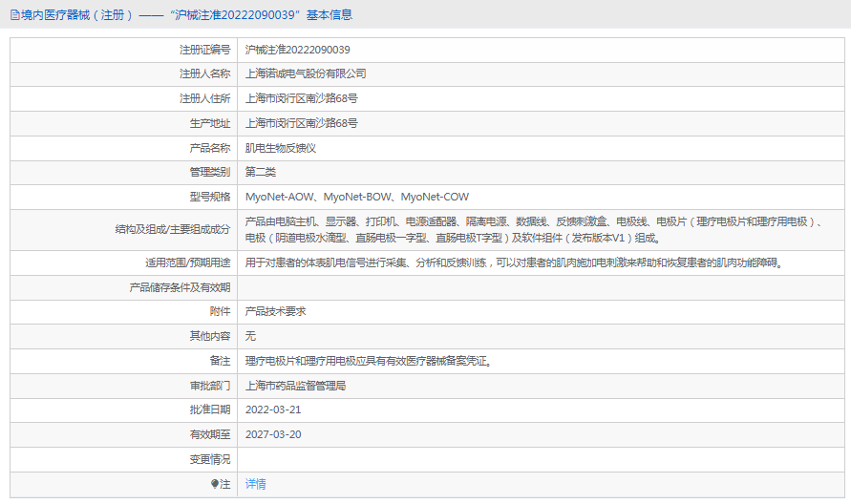Click the 注册人住所 address value
The height and width of the screenshot is (504, 851).
click(301, 98)
